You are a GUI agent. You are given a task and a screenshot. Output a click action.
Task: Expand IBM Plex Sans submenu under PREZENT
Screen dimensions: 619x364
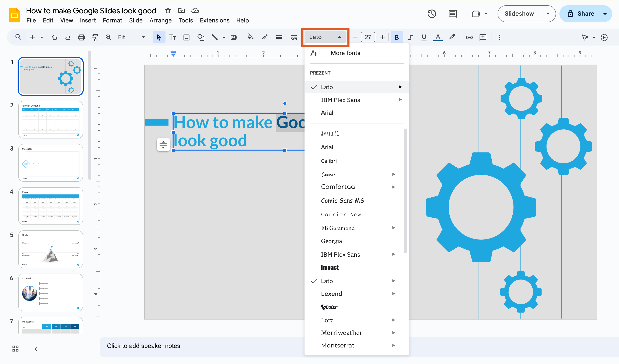click(400, 100)
